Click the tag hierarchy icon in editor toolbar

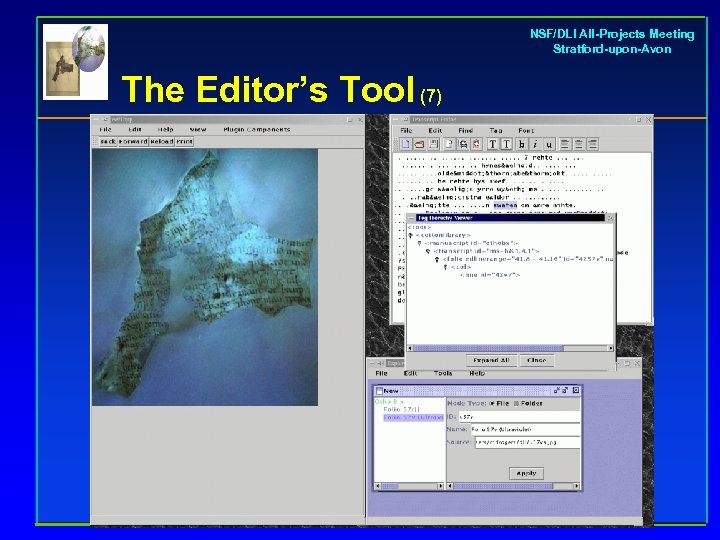463,144
